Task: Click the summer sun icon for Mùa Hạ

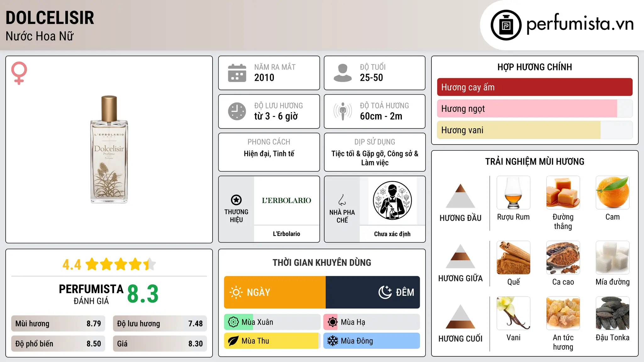Action: point(332,322)
